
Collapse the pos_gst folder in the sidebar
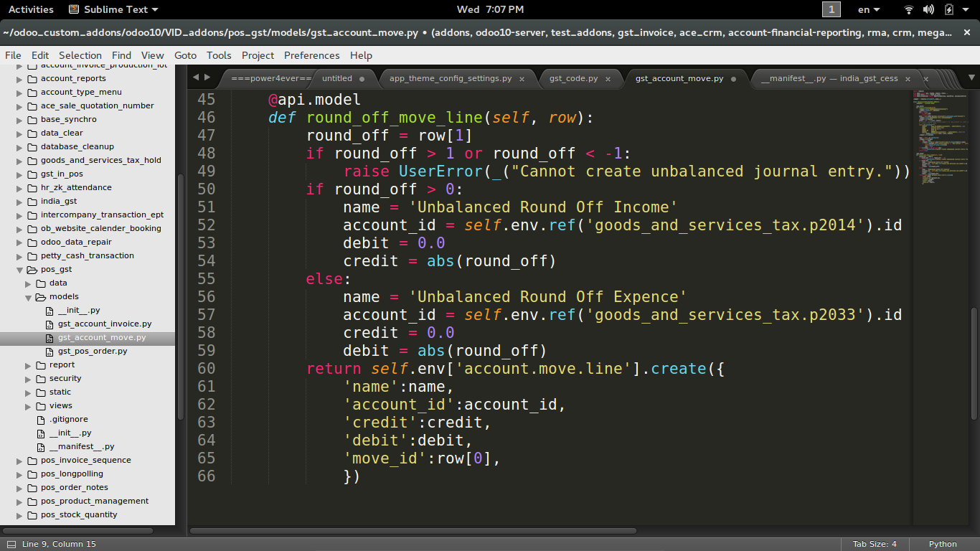click(19, 269)
